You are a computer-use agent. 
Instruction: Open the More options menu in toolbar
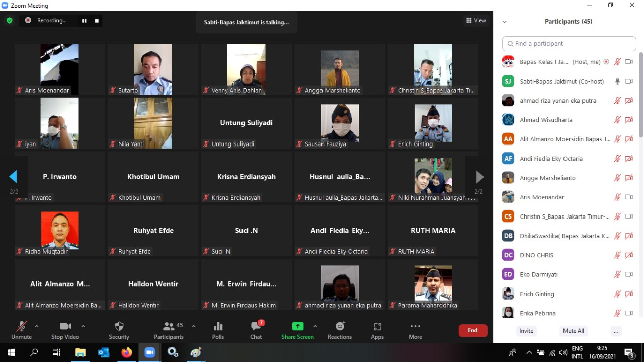[415, 330]
